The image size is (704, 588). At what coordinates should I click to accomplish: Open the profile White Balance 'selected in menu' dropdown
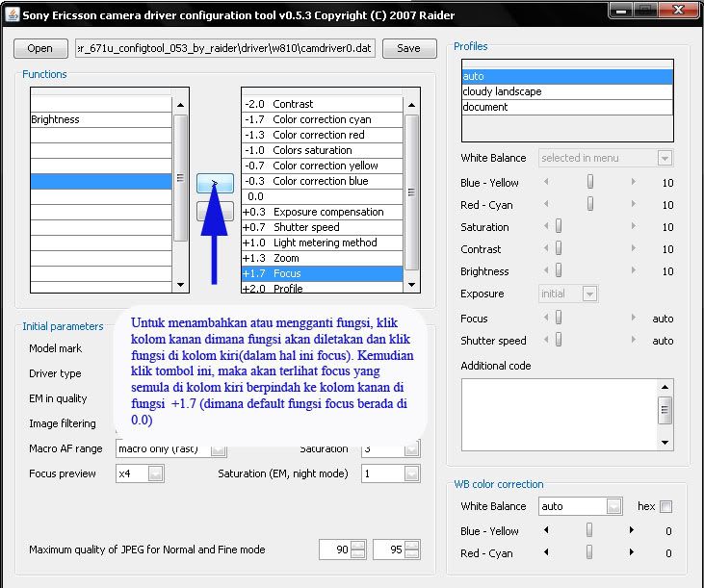pyautogui.click(x=606, y=158)
